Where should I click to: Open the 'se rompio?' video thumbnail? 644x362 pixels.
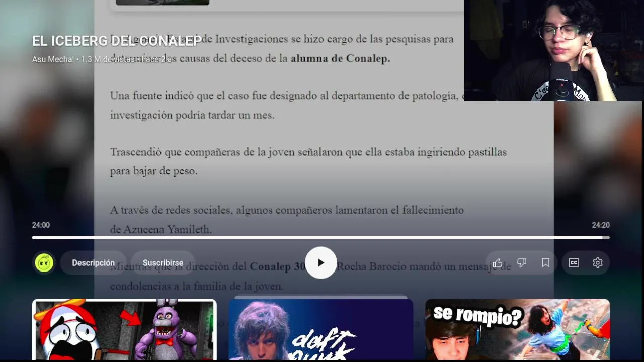(518, 330)
